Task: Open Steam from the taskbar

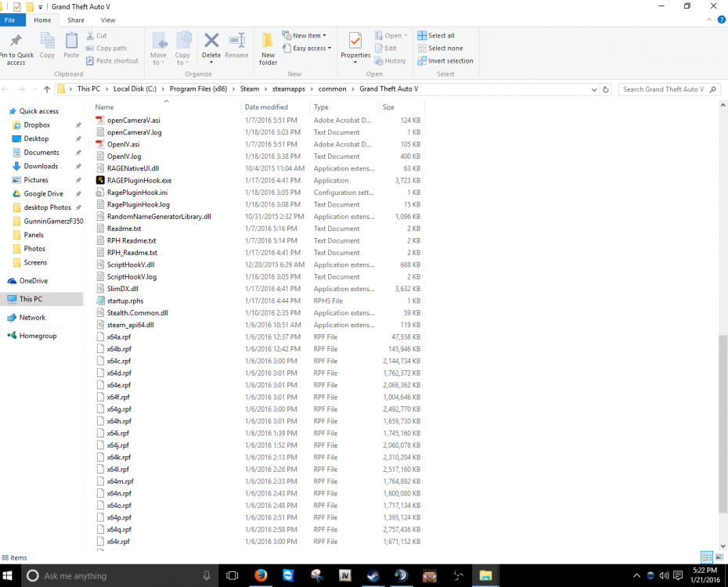Action: click(x=373, y=575)
